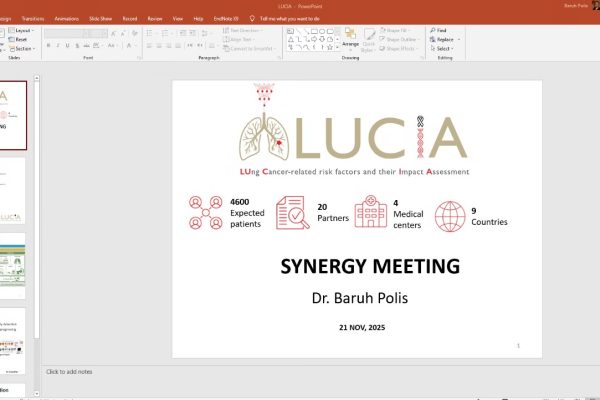The image size is (600, 400).
Task: Toggle Underline formatting
Action: tap(67, 46)
